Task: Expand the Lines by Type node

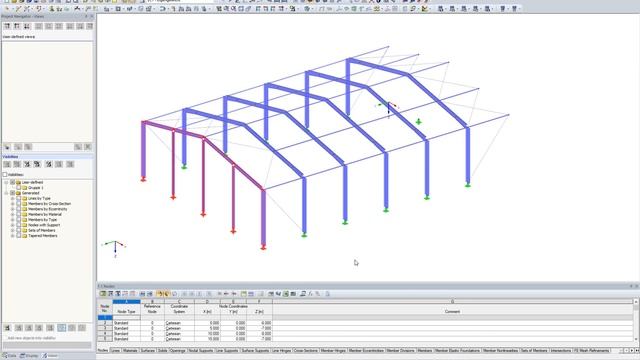Action: tap(13, 198)
